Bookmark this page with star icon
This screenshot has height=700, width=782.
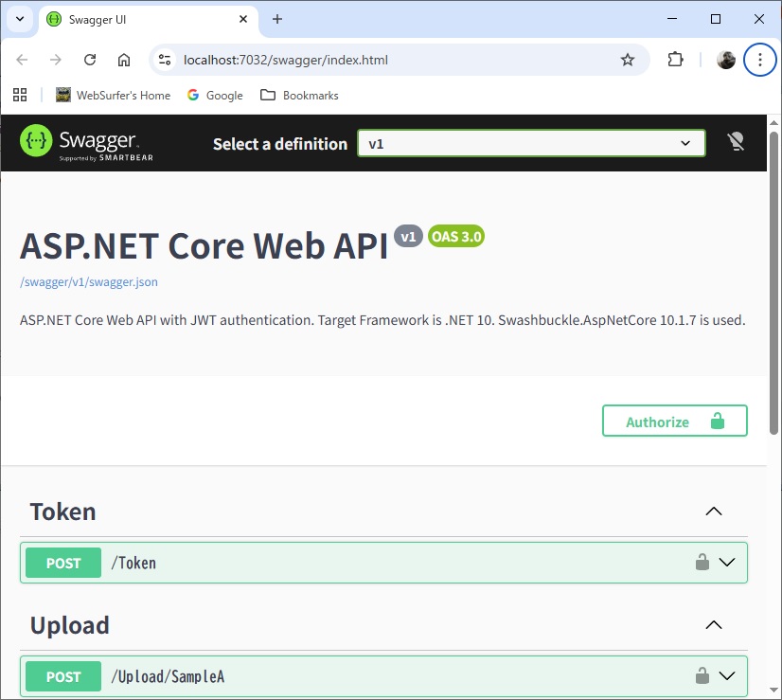627,60
